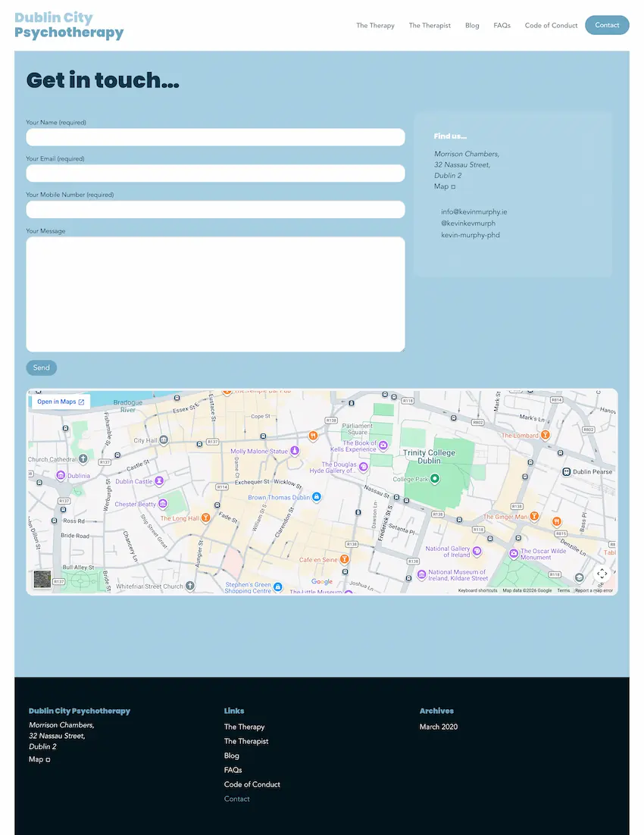The image size is (644, 835).
Task: Open Code of Conduct in top navigation
Action: 551,25
